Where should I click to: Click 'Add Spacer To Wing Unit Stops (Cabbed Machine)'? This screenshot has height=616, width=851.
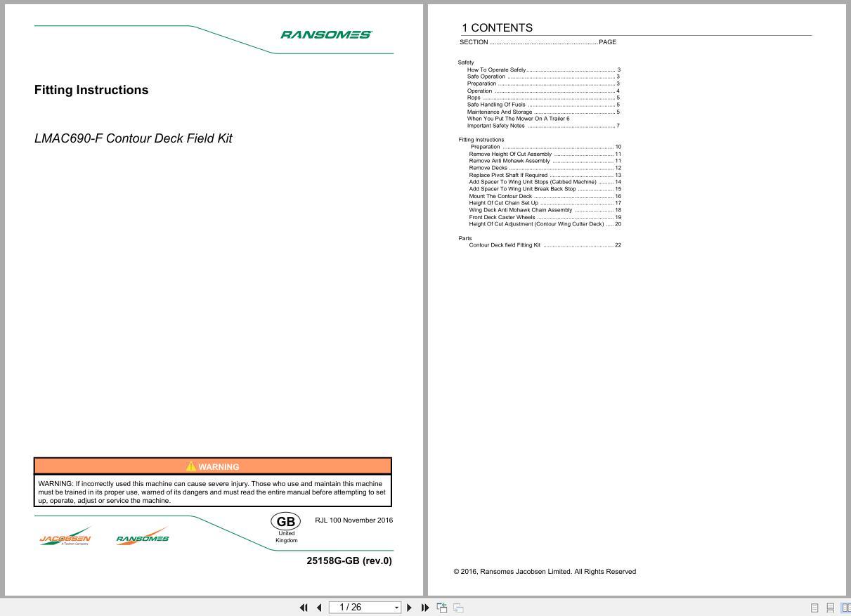pos(545,182)
